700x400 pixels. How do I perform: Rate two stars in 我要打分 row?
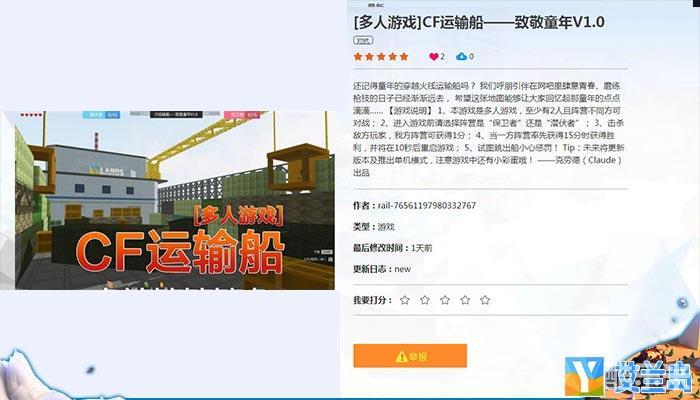(x=425, y=300)
